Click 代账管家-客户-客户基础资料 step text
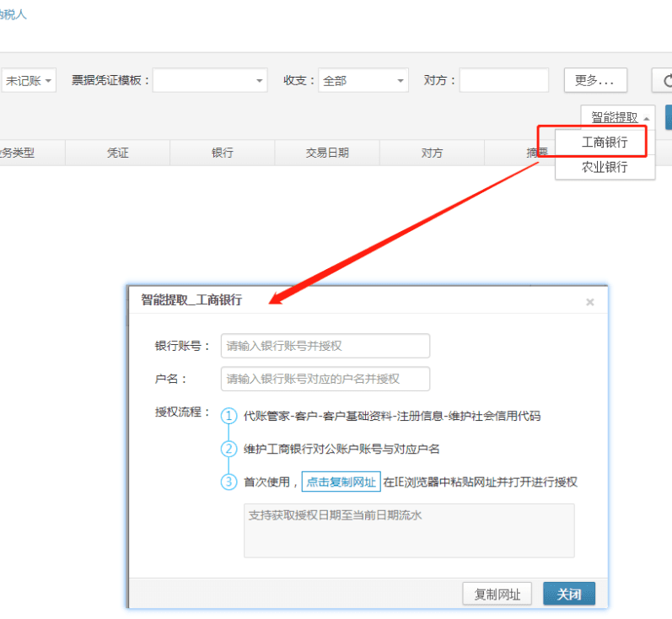 (392, 416)
